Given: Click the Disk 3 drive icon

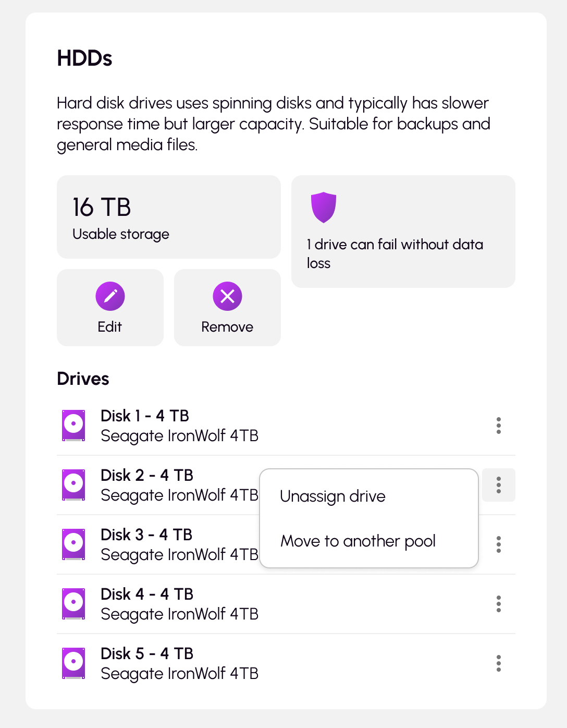Looking at the screenshot, I should click(x=73, y=544).
